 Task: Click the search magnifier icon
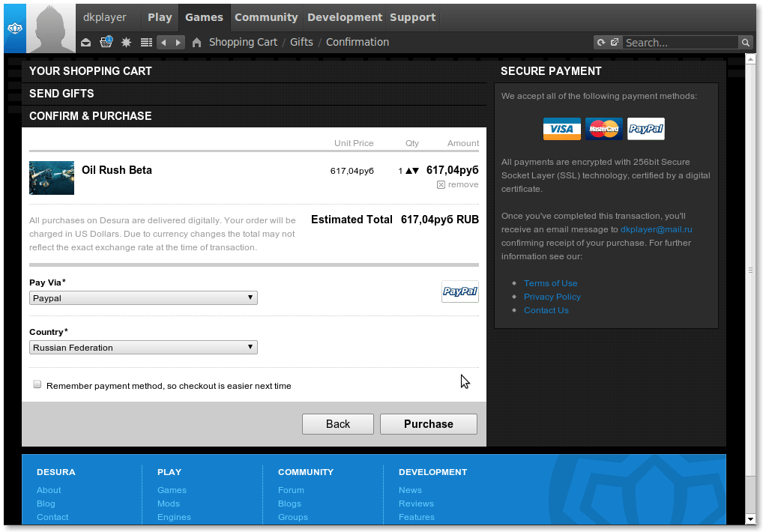coord(745,43)
